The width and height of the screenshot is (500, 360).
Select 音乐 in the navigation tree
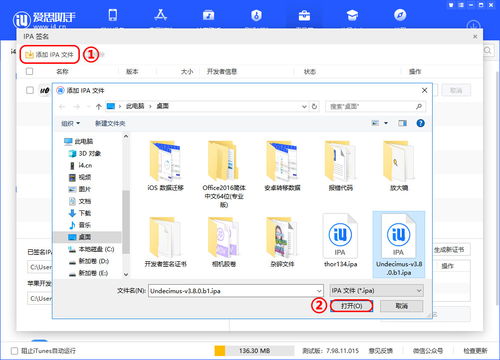point(80,225)
